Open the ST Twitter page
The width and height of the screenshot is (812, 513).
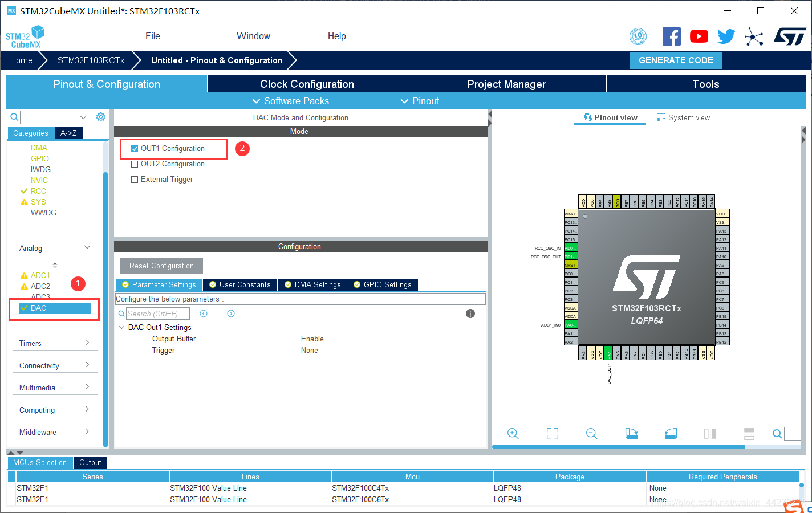coord(726,36)
